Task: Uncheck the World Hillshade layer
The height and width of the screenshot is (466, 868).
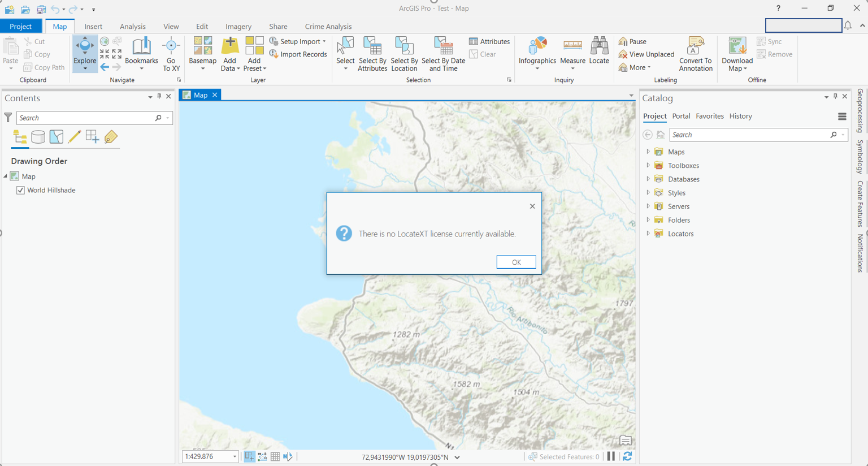Action: [x=21, y=191]
